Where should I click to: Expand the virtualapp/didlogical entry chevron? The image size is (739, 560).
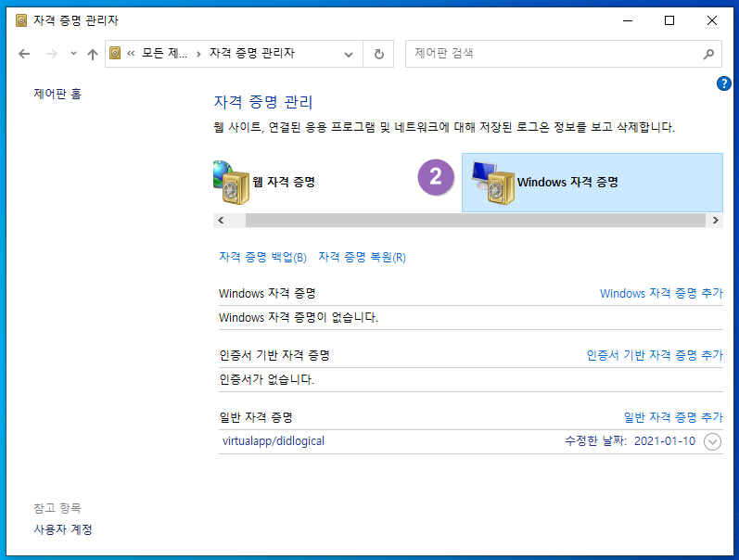713,441
